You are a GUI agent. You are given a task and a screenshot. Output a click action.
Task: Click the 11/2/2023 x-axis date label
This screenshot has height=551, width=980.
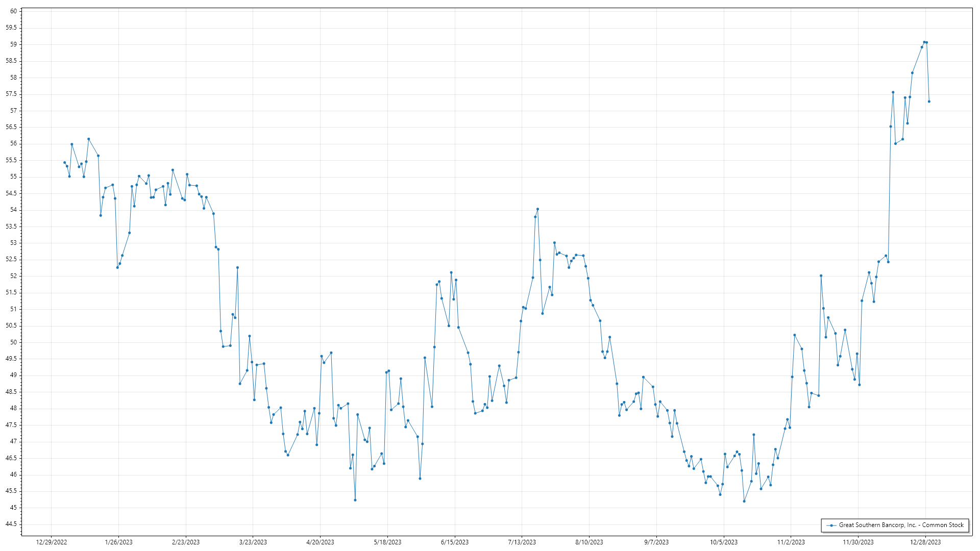(x=791, y=542)
